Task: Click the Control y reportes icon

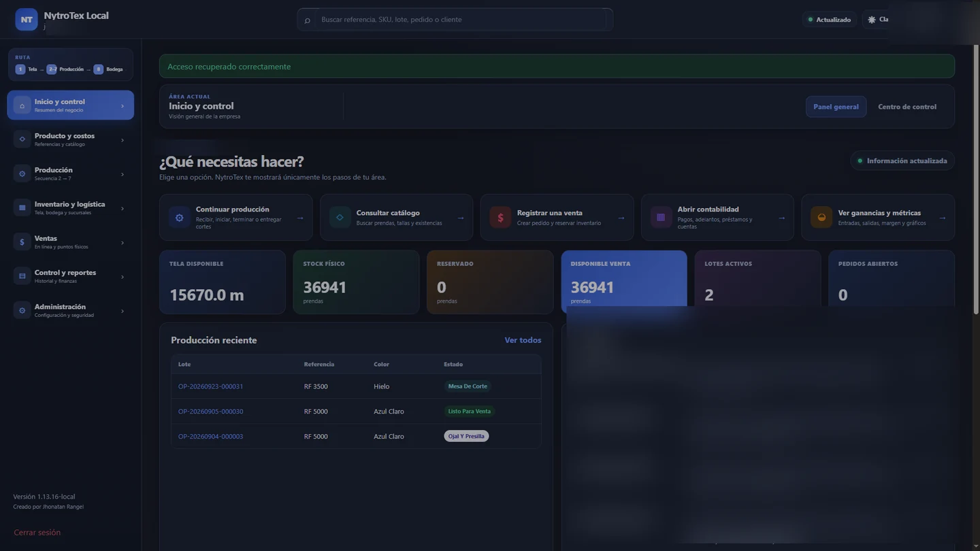Action: [22, 276]
